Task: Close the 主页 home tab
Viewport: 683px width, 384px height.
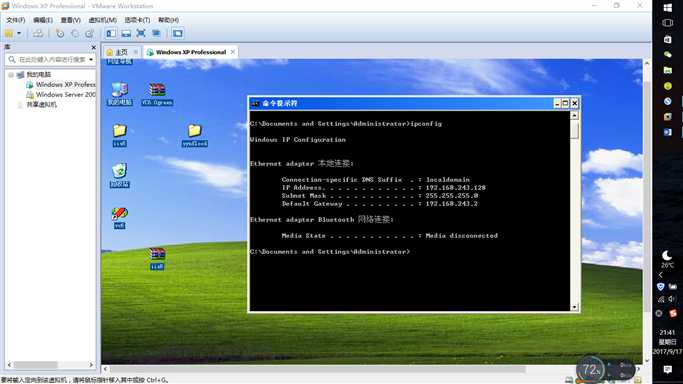Action: (135, 52)
